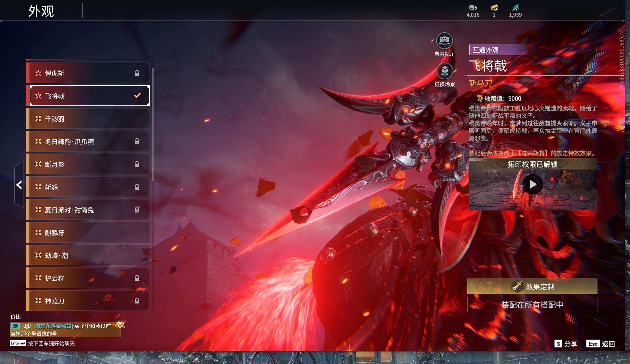630x364 pixels.
Task: Click 装配在所有搭配中 button
Action: tap(532, 305)
